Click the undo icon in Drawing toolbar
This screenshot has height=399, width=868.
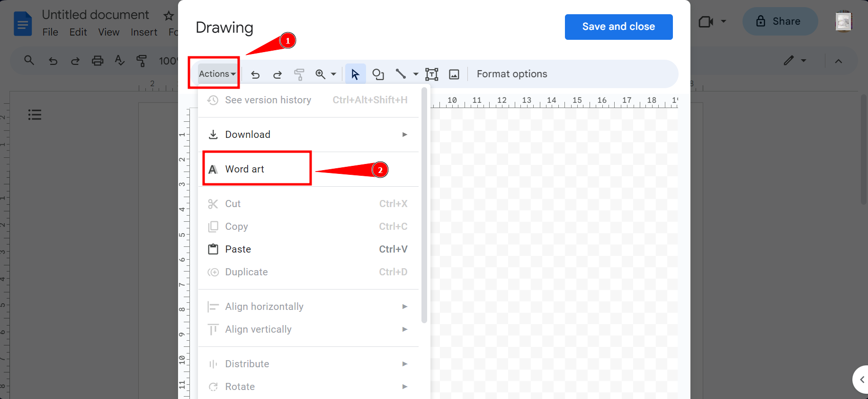(255, 74)
